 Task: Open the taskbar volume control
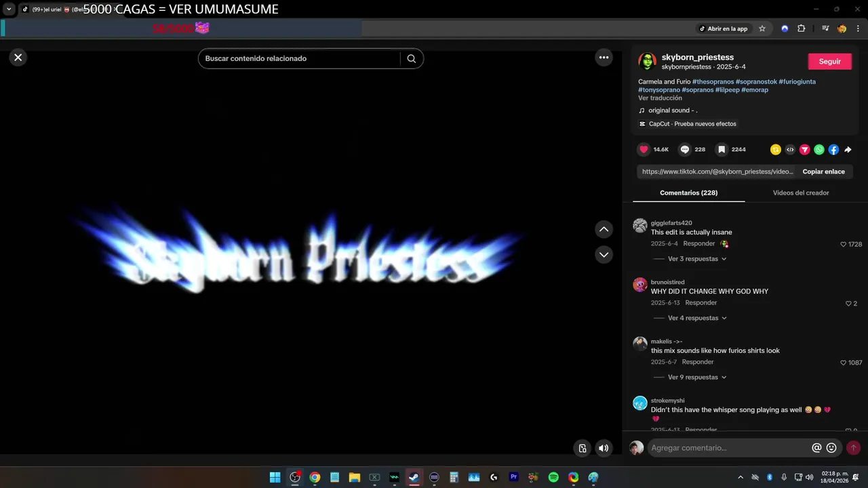[809, 477]
